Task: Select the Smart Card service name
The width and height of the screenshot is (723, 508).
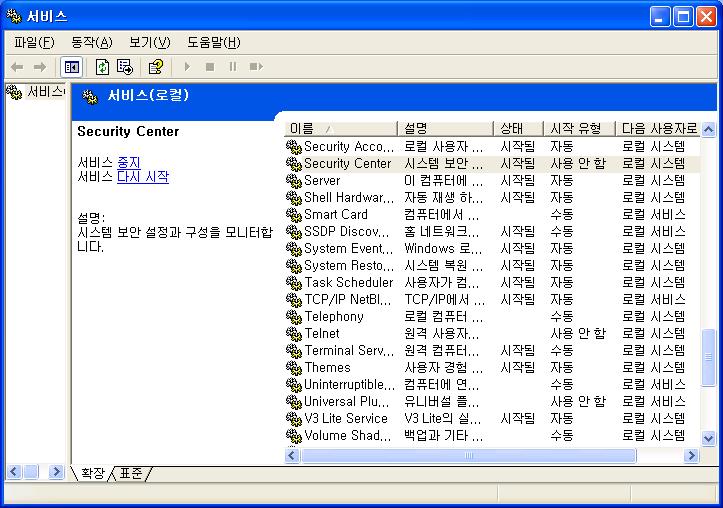Action: click(x=336, y=214)
